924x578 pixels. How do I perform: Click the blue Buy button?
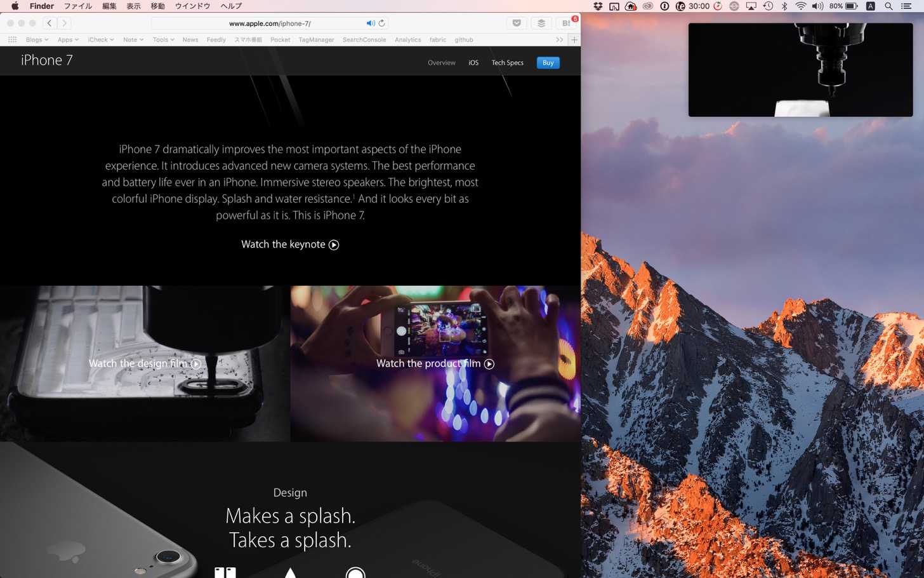[548, 63]
